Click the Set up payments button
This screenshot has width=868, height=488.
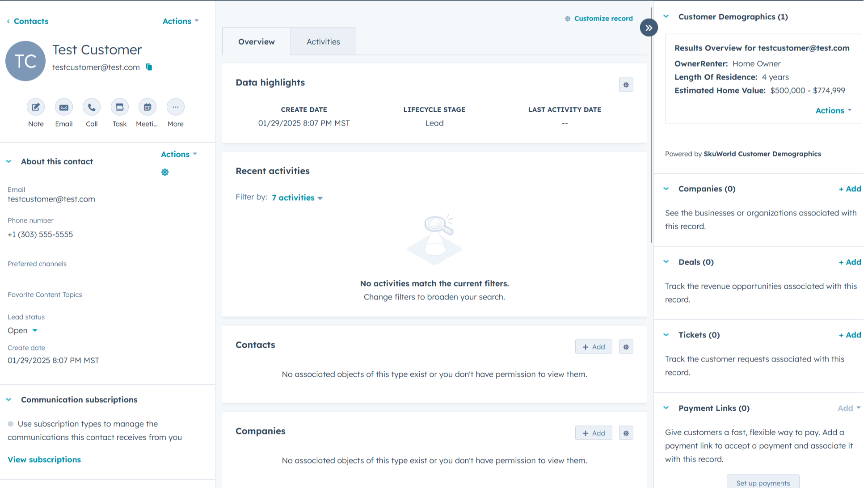coord(763,483)
